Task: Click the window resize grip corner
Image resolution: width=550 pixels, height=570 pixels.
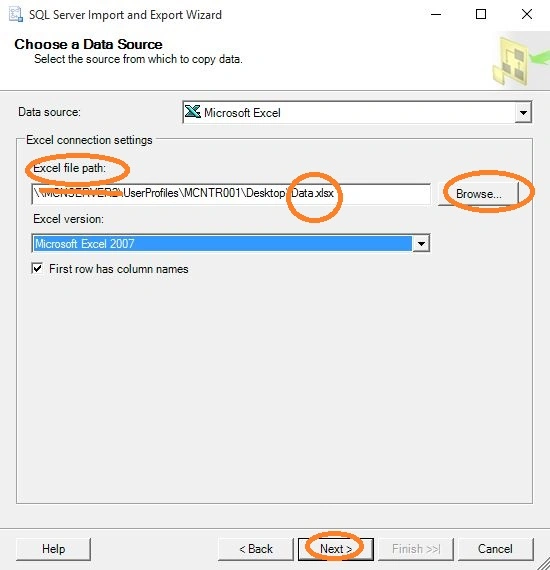Action: click(x=543, y=563)
